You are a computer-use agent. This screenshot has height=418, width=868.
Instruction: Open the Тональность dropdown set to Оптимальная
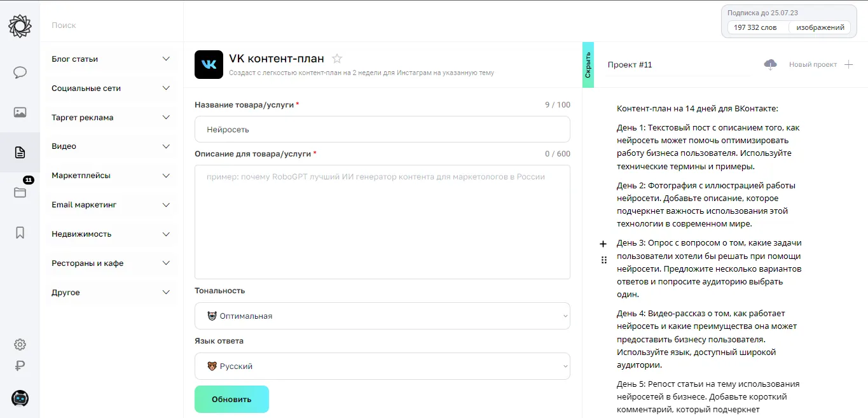382,316
